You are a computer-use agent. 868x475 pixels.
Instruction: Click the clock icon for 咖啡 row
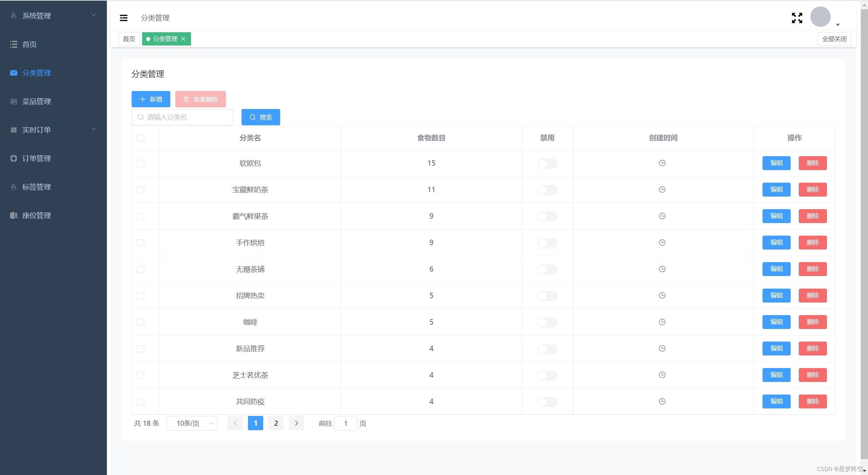(662, 322)
